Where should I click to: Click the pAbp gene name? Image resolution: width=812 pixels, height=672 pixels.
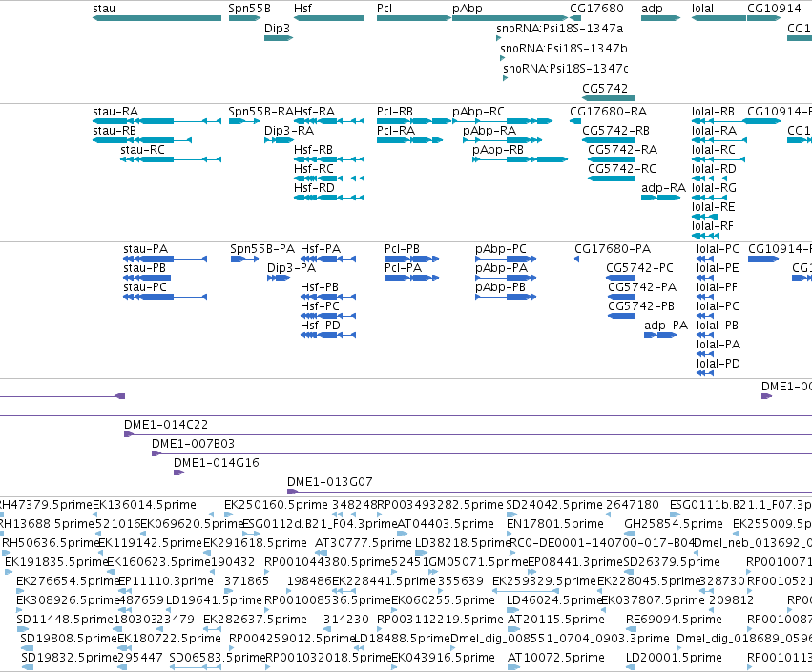468,9
